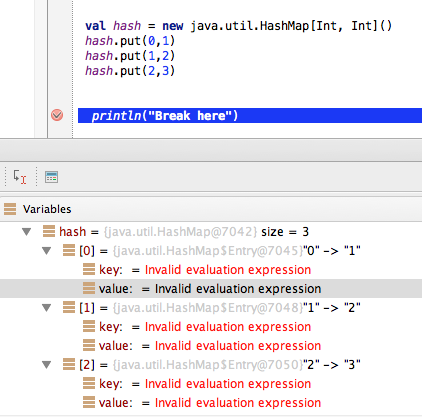Select the key row under entry [0]

[x=211, y=270]
